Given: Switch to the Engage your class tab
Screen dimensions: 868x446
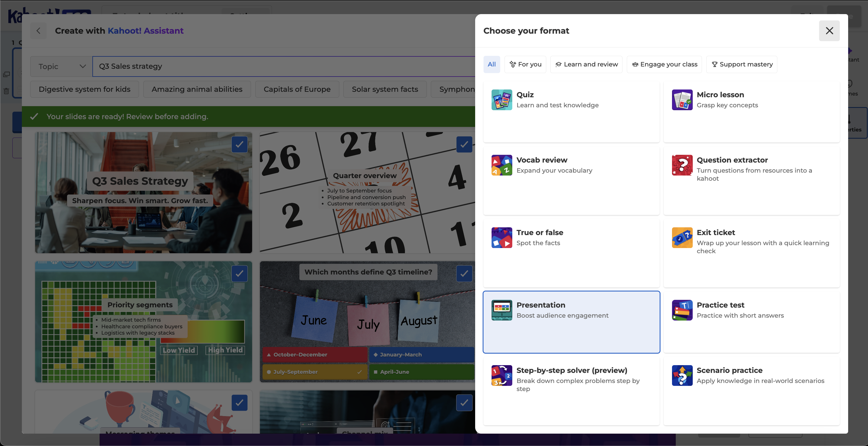Looking at the screenshot, I should [664, 64].
